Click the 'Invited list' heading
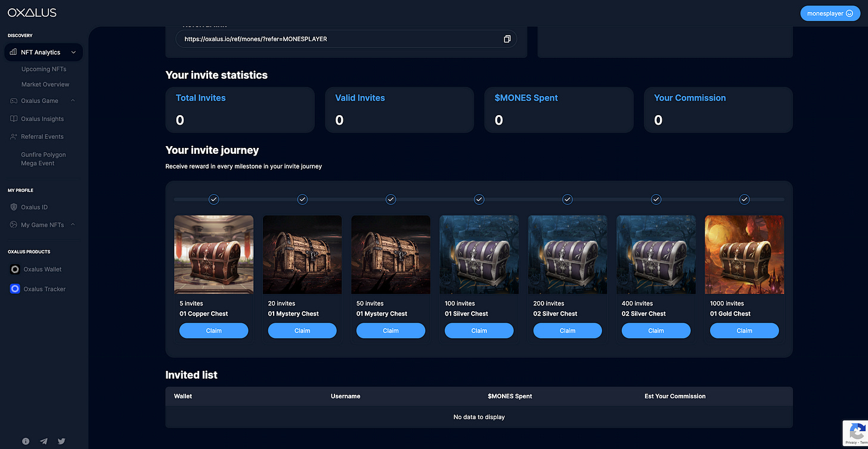Image resolution: width=868 pixels, height=449 pixels. coord(191,375)
